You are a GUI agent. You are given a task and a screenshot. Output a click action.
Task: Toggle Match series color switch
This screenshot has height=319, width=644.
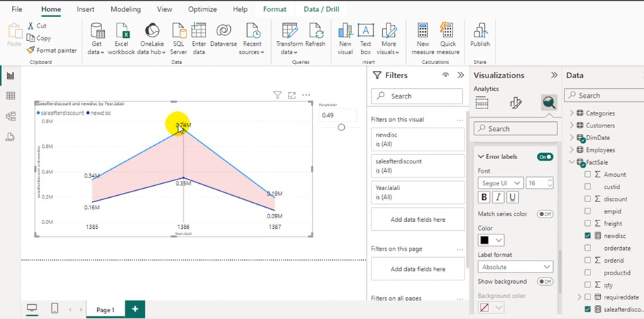pyautogui.click(x=545, y=214)
